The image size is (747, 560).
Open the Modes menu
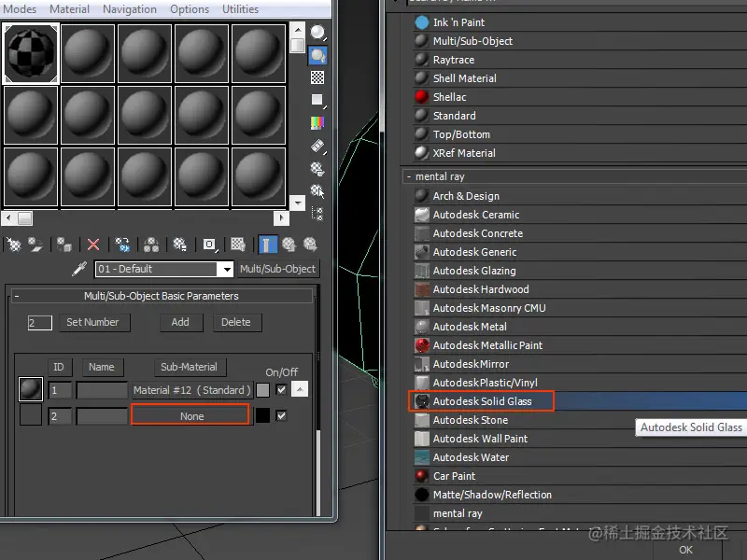click(20, 9)
